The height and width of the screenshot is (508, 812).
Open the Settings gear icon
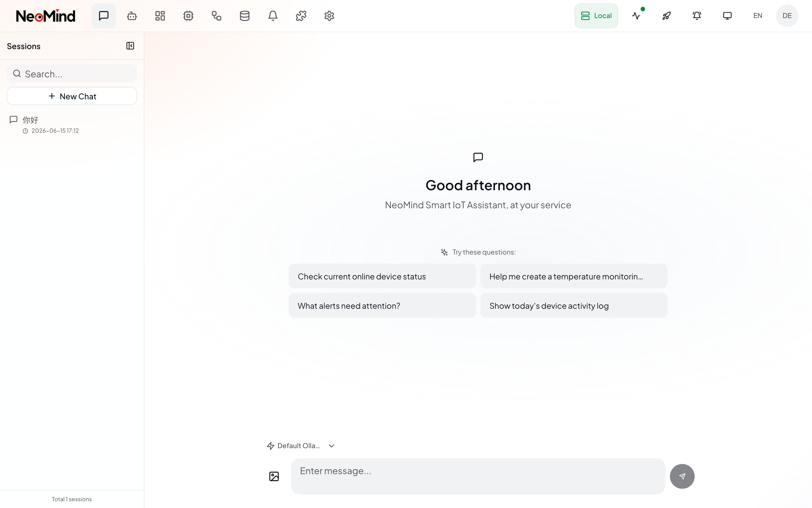click(329, 16)
